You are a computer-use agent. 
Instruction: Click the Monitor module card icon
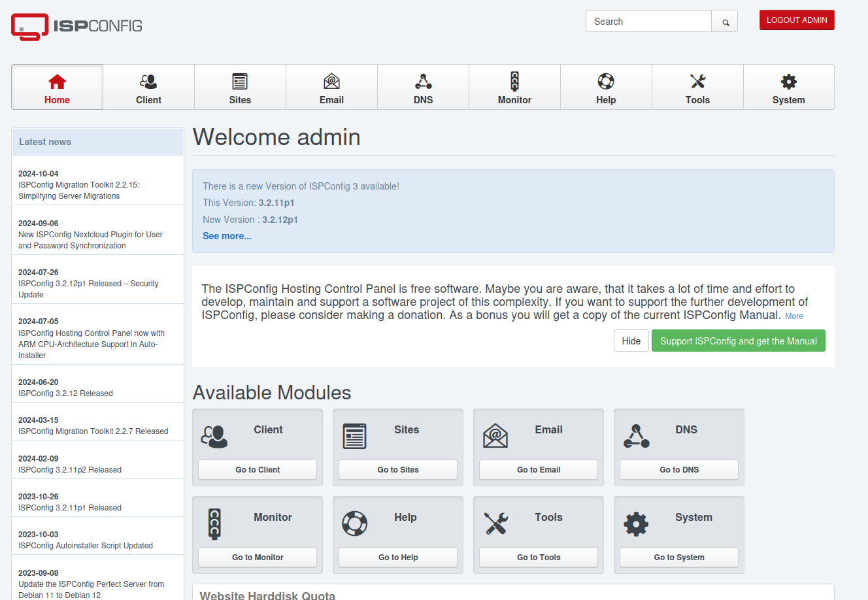(214, 524)
